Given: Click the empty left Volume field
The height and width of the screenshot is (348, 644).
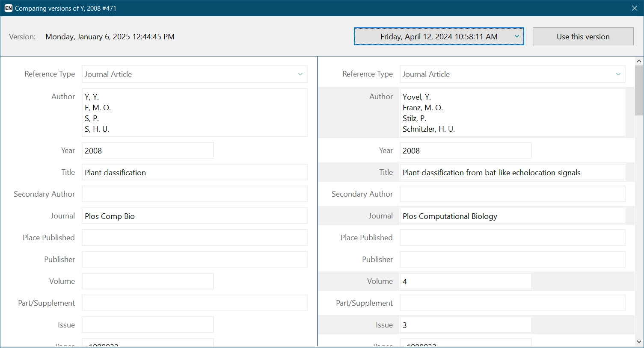Looking at the screenshot, I should coord(148,281).
